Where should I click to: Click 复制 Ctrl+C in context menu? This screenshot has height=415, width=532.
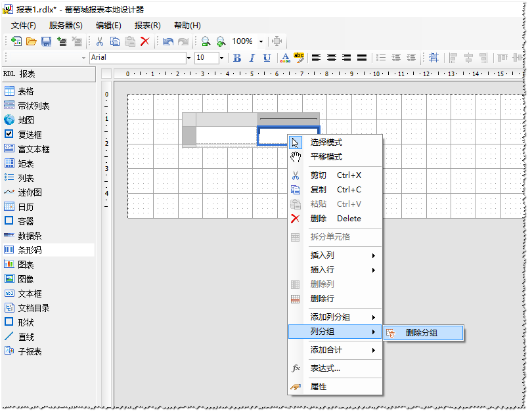(x=335, y=190)
